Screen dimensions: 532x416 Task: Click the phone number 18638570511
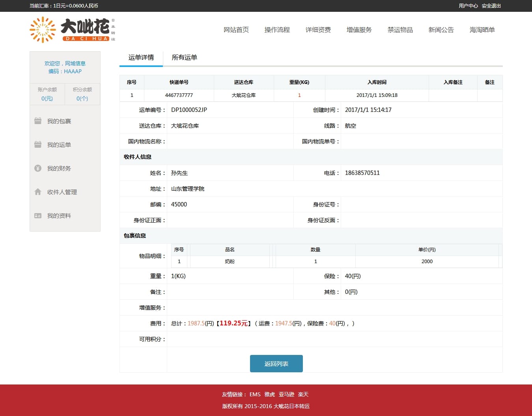tap(362, 173)
